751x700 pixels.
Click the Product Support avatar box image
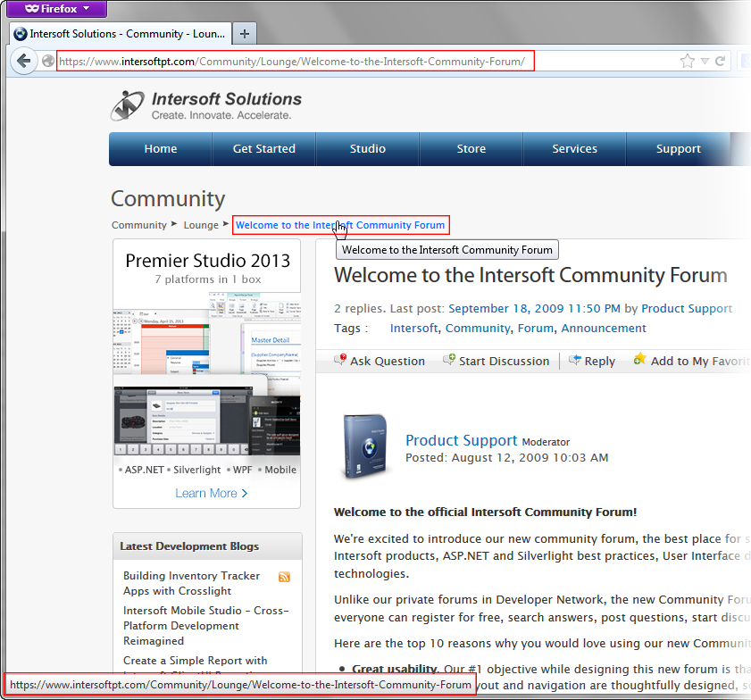click(365, 446)
